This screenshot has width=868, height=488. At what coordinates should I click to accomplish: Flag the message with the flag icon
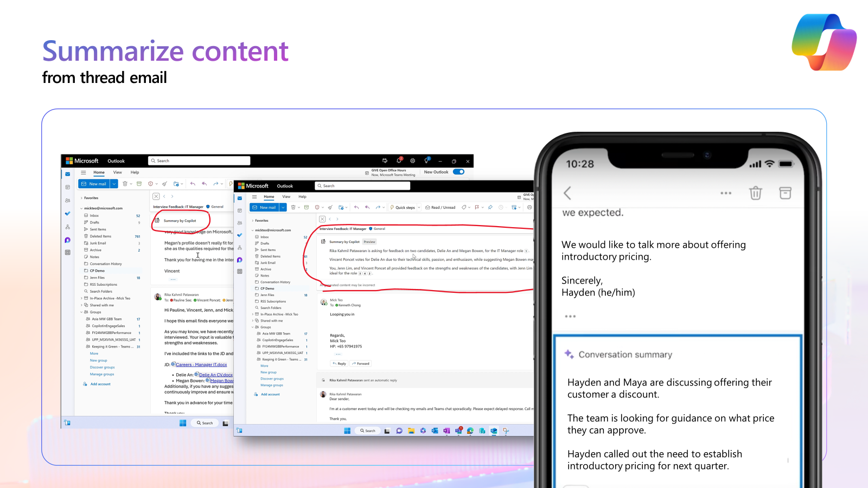[477, 207]
